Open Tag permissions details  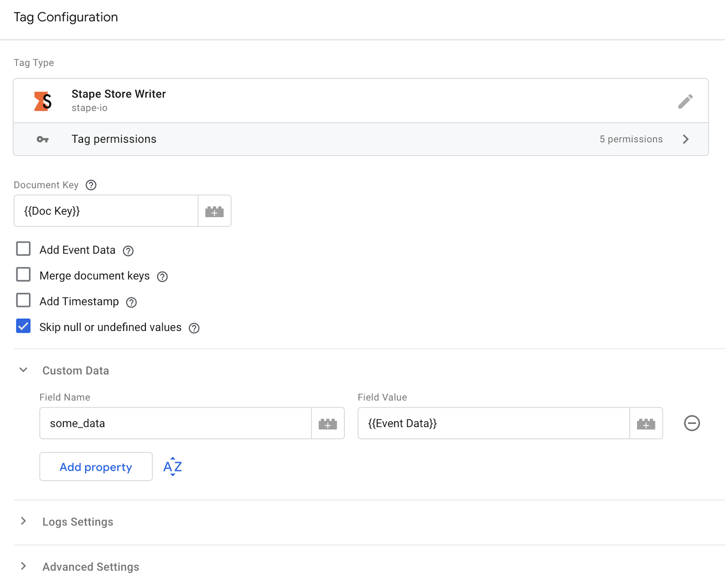click(x=361, y=139)
